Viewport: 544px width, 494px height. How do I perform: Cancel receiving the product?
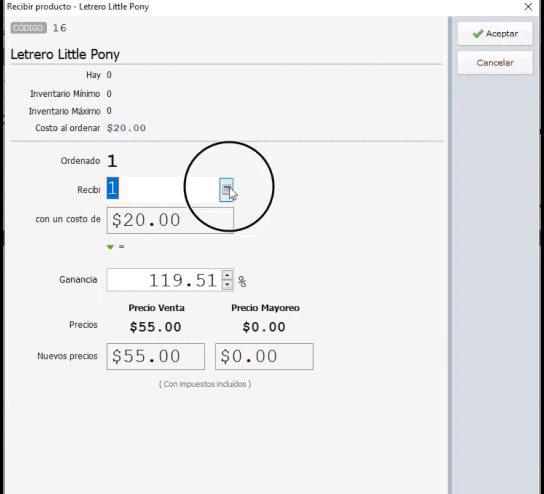(495, 63)
